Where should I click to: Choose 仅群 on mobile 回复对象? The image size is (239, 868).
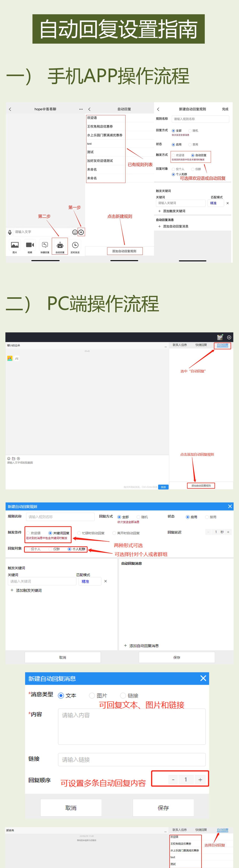[196, 169]
